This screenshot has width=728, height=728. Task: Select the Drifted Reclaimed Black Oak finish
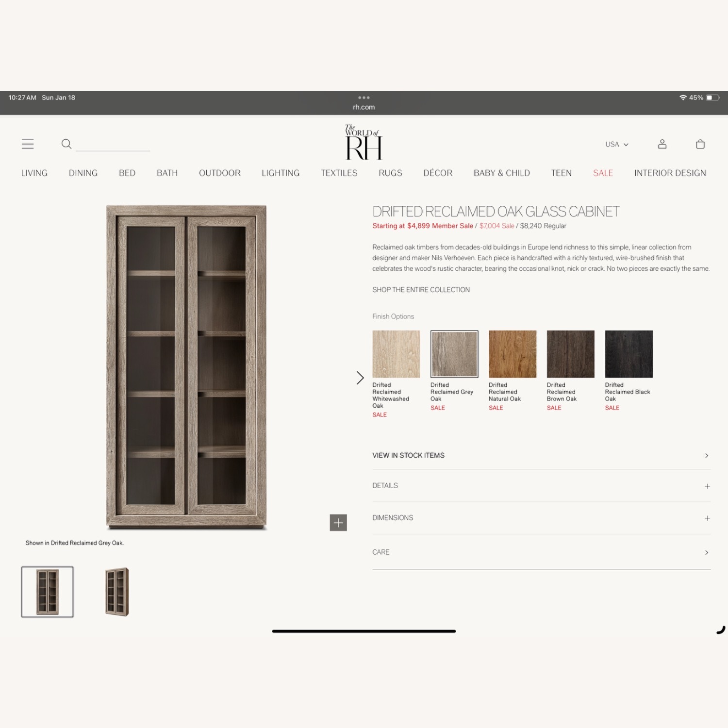(x=629, y=354)
